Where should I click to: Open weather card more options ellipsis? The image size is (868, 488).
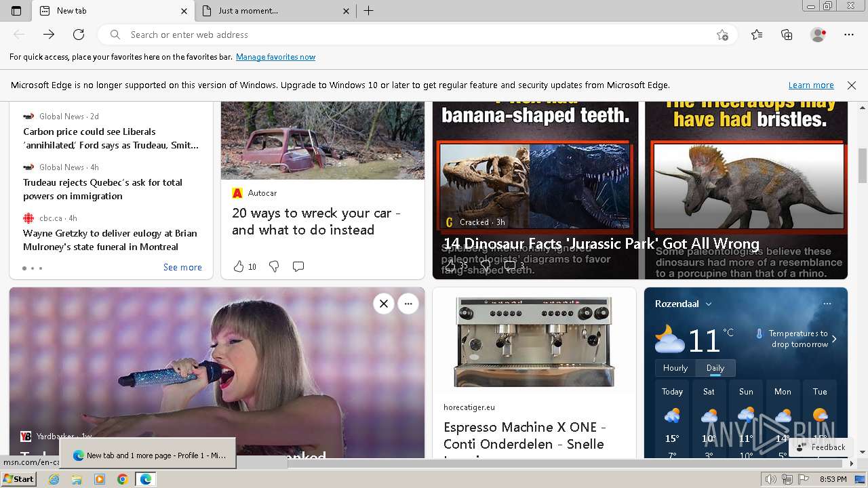(827, 304)
